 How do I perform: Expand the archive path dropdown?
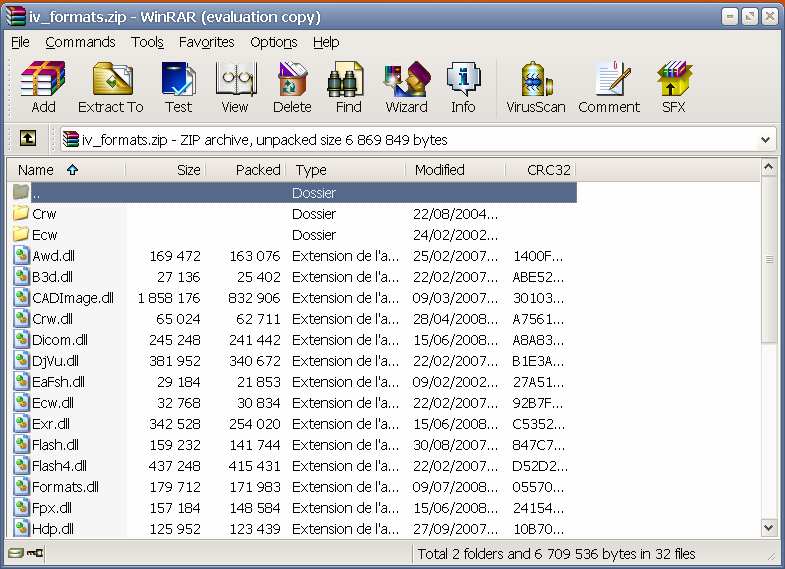coord(765,140)
